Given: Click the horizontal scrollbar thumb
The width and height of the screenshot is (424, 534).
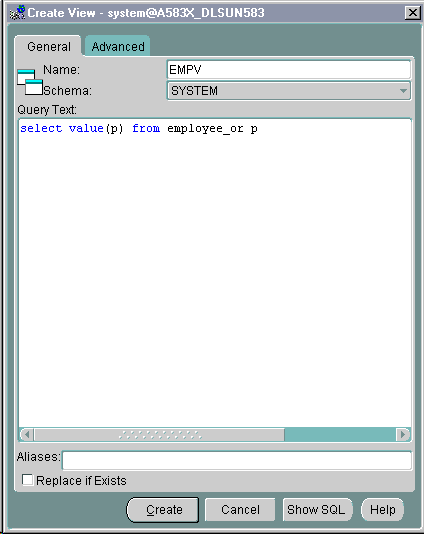Looking at the screenshot, I should [x=159, y=435].
